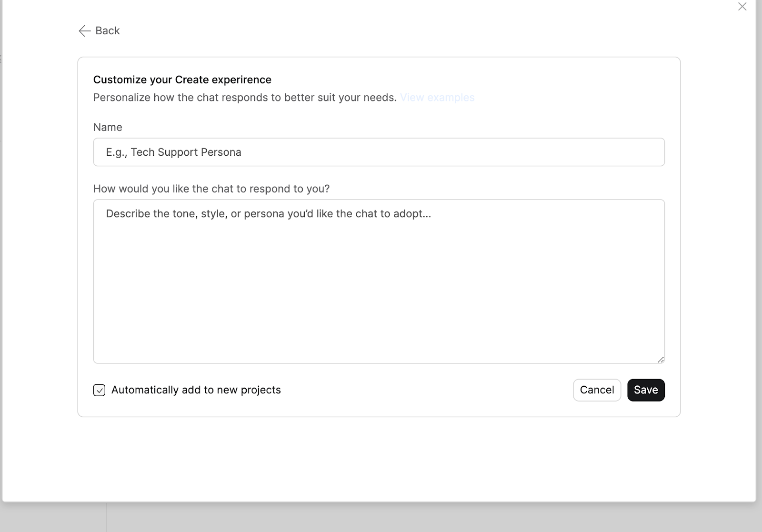762x532 pixels.
Task: Click the 'How would you like the chat to respond' label
Action: pos(211,189)
